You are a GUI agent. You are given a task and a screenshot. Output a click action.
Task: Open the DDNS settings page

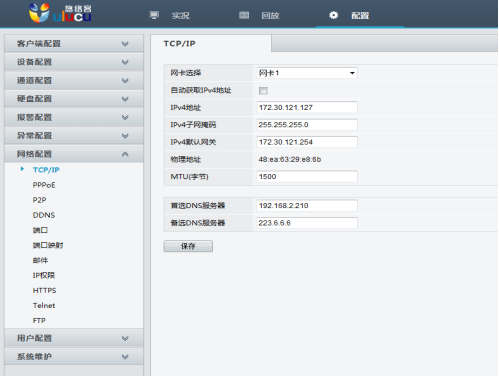pos(44,215)
